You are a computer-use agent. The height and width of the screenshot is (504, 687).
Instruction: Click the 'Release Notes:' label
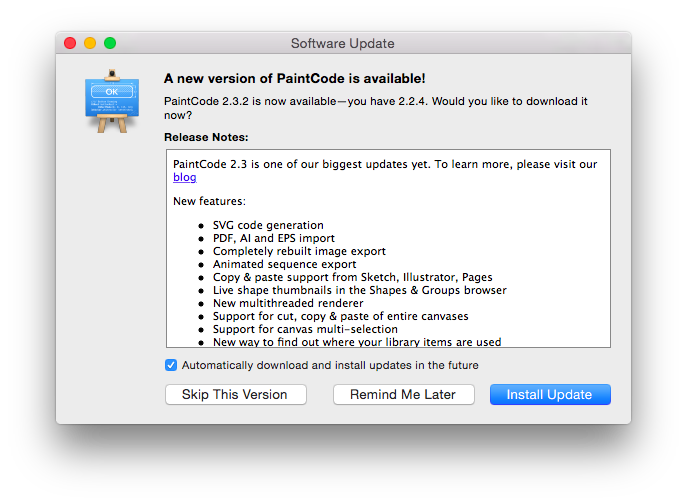click(x=206, y=137)
